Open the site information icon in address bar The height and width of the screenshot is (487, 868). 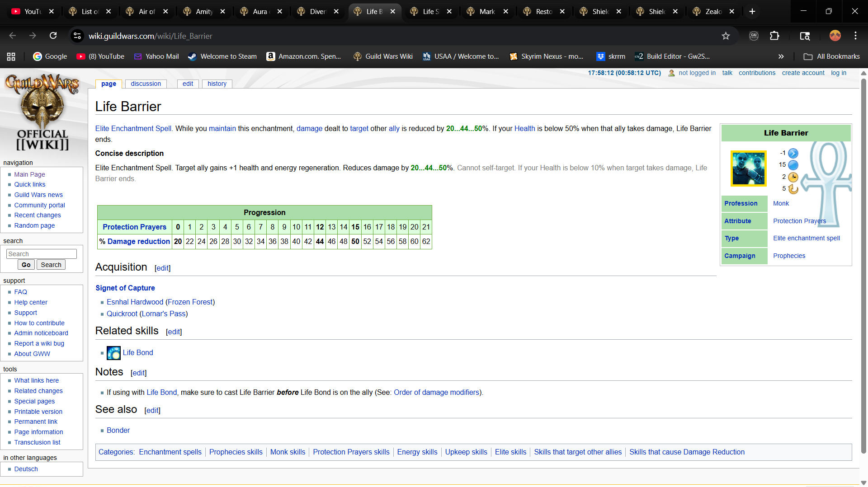click(x=77, y=36)
